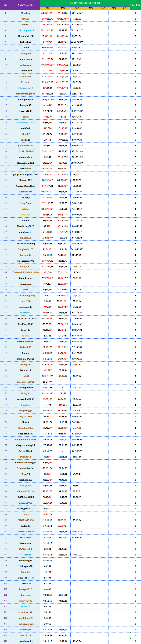Click the gangstervinhphuc2008 username
Screen dimensions: 141x644
click(x=26, y=174)
